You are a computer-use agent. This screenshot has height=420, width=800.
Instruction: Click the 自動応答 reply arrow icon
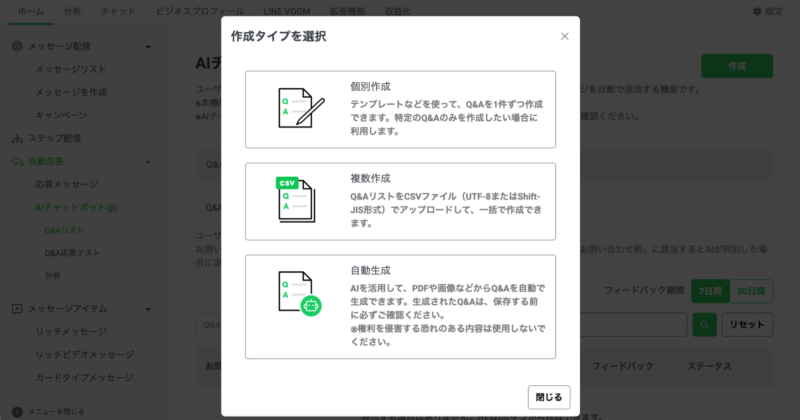point(17,162)
